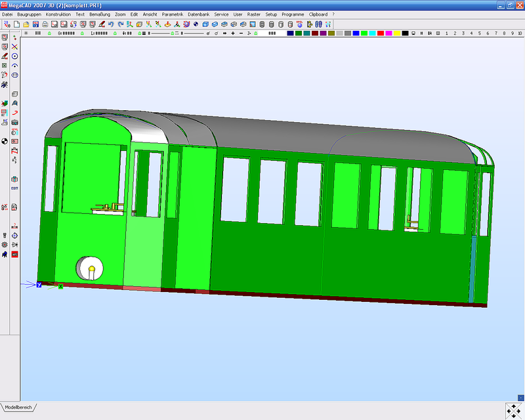Open the Datenbank menu
The image size is (525, 420).
click(x=199, y=14)
